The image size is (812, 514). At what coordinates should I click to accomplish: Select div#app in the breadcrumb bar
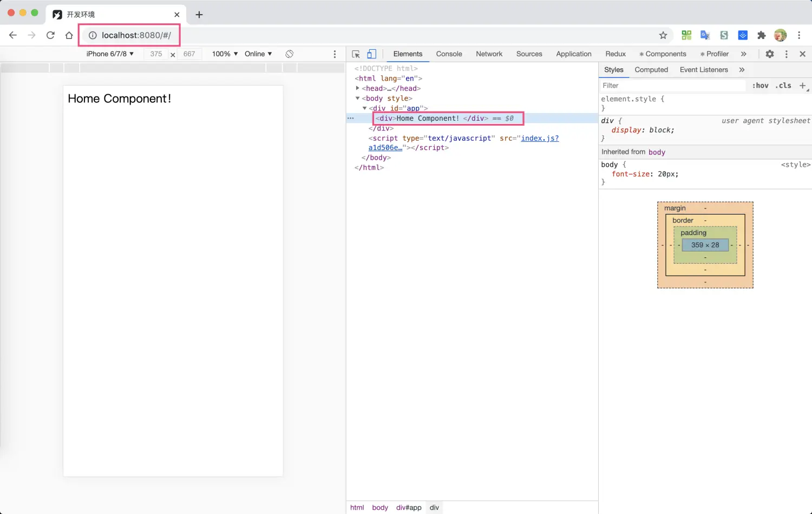tap(408, 508)
